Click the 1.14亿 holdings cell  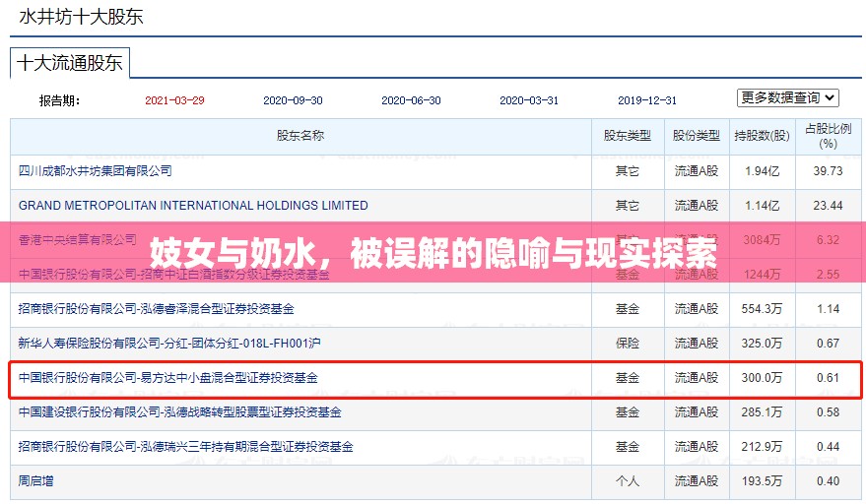pyautogui.click(x=763, y=206)
